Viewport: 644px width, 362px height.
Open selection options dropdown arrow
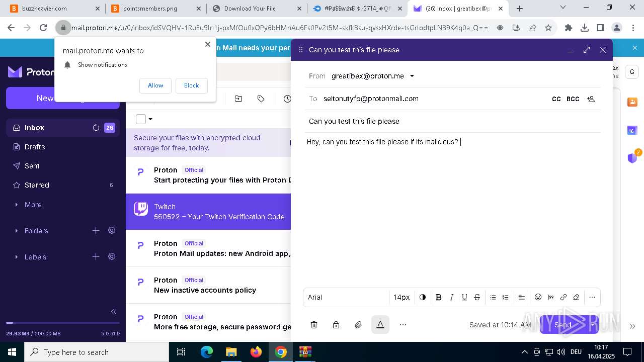(x=150, y=119)
